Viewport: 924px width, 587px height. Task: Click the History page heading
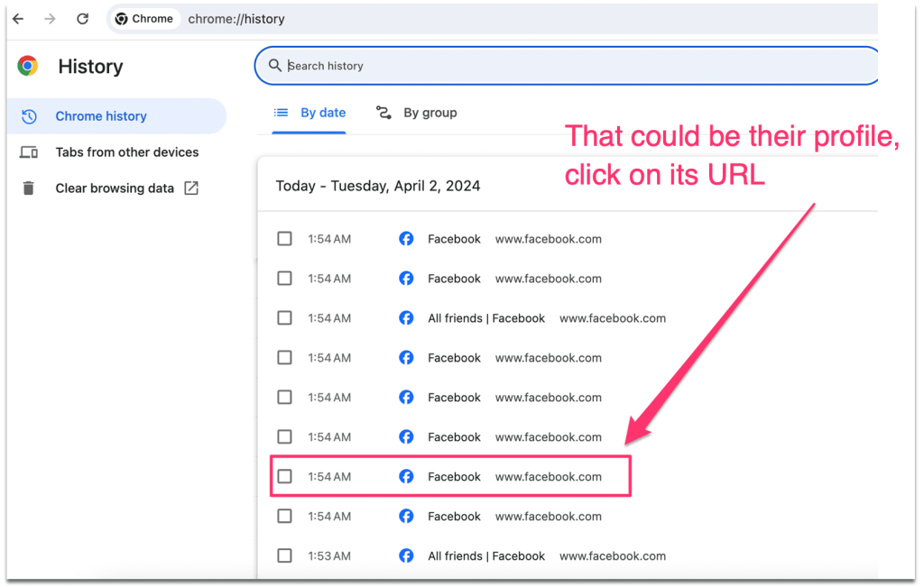[91, 67]
